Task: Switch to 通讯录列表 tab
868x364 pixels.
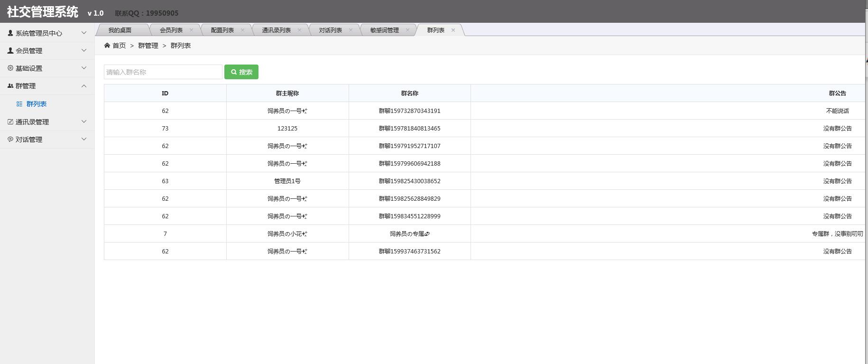Action: 277,30
